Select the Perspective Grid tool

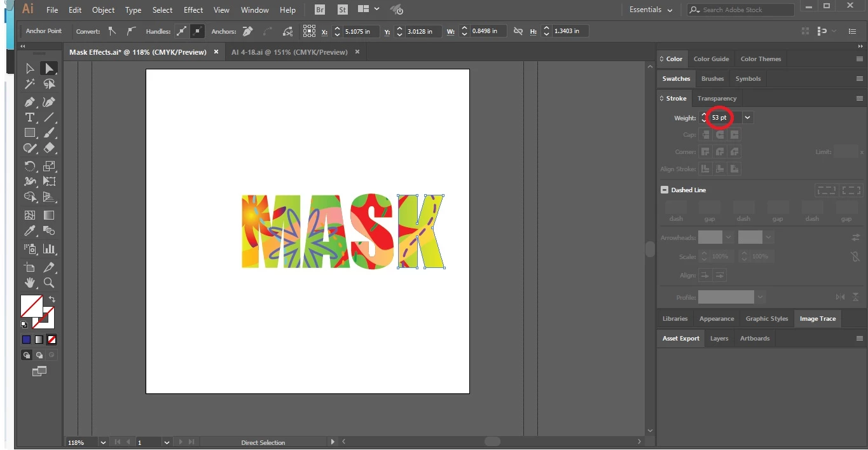pos(49,197)
